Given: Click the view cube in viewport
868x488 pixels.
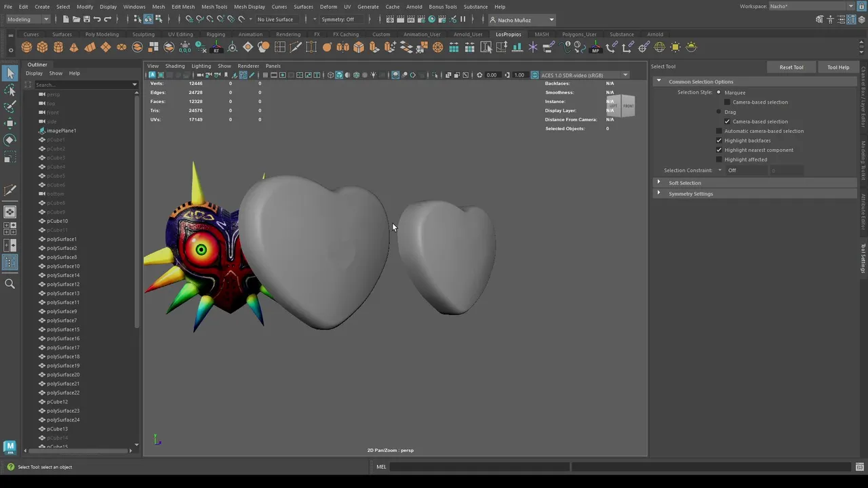Looking at the screenshot, I should pyautogui.click(x=620, y=105).
